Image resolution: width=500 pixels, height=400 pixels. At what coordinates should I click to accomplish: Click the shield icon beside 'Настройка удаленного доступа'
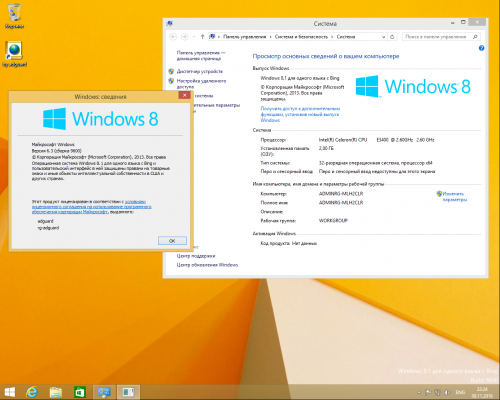pos(171,81)
